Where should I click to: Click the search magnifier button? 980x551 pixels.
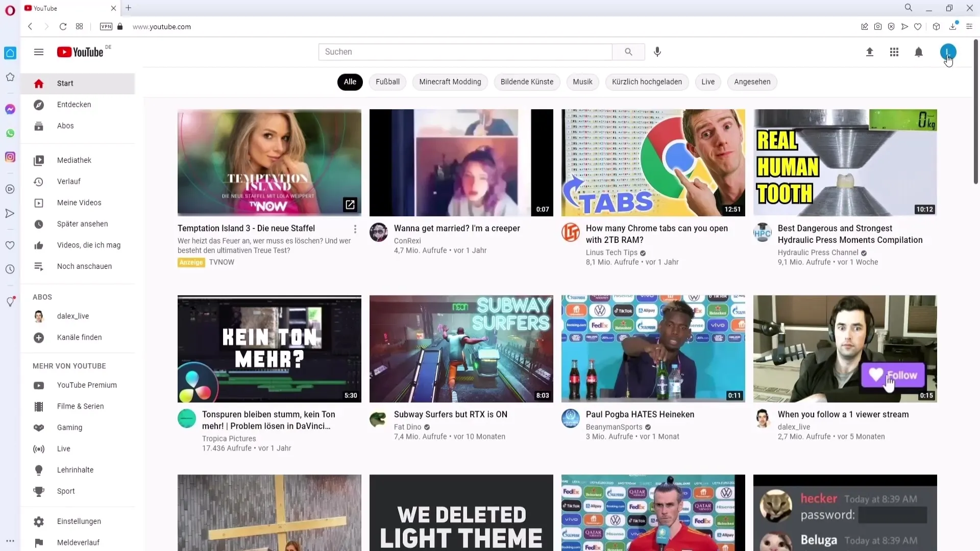[628, 52]
